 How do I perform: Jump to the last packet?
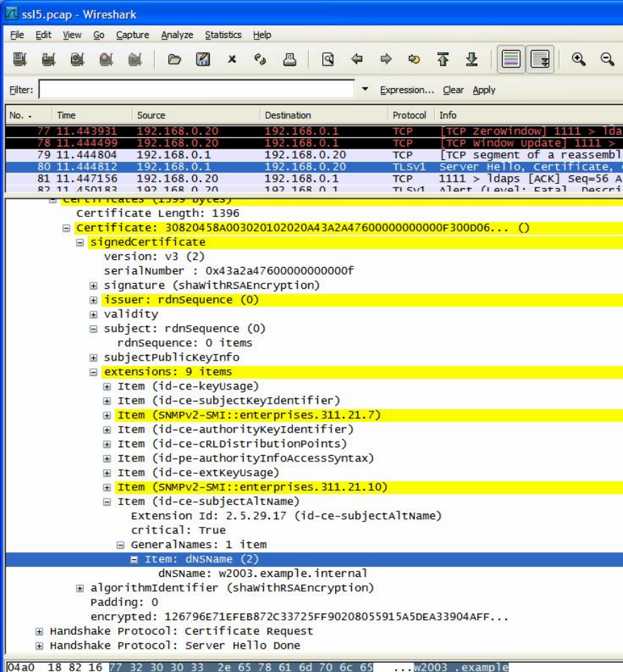(x=472, y=61)
